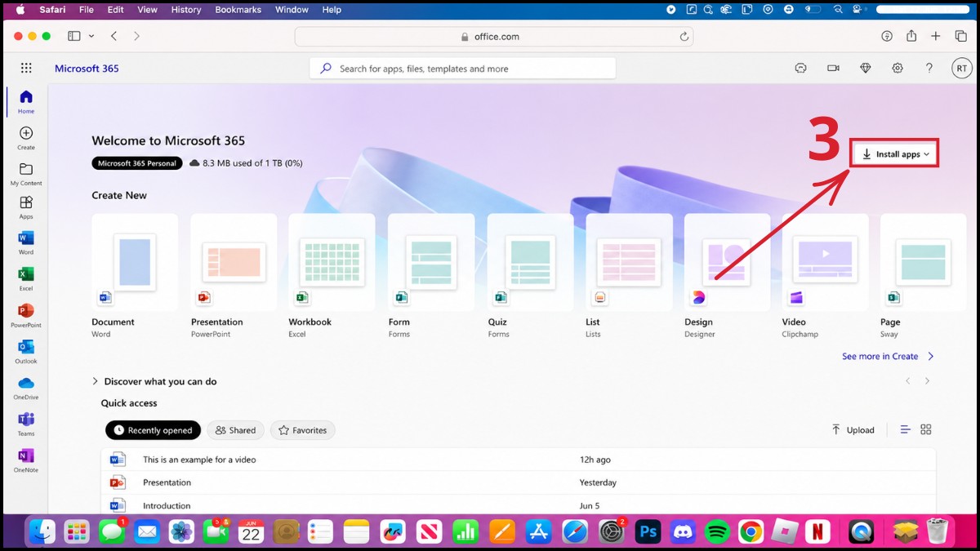The height and width of the screenshot is (551, 980).
Task: Switch to list view in Quick access
Action: pos(905,429)
